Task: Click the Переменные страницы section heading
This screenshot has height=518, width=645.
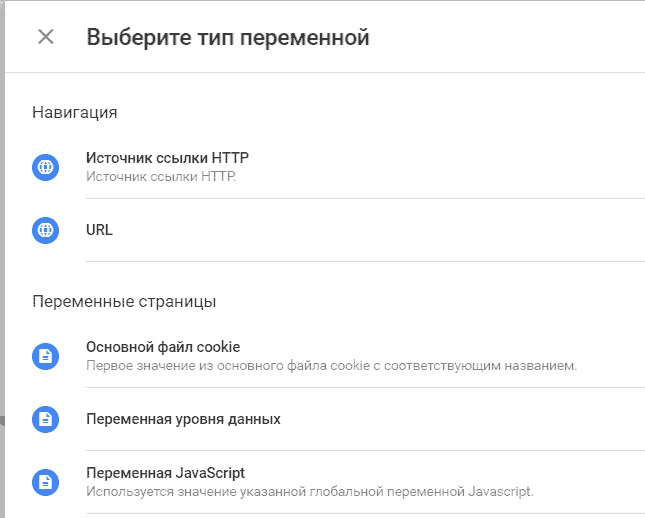Action: [x=124, y=302]
